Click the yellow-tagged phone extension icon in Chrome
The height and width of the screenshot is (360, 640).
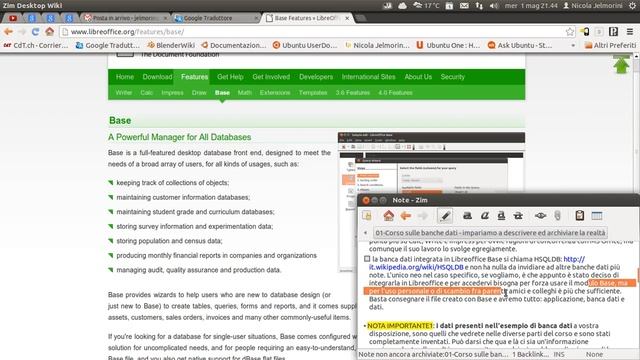tap(585, 31)
